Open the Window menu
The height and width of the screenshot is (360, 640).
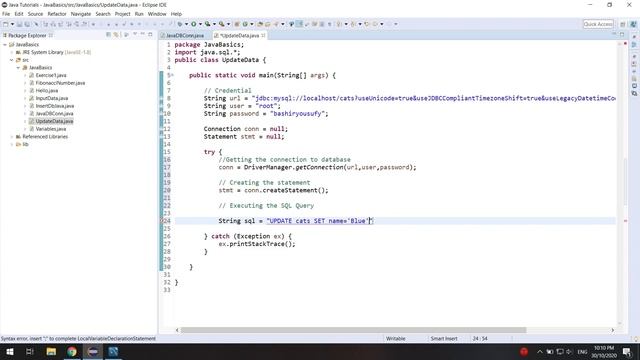pos(157,14)
